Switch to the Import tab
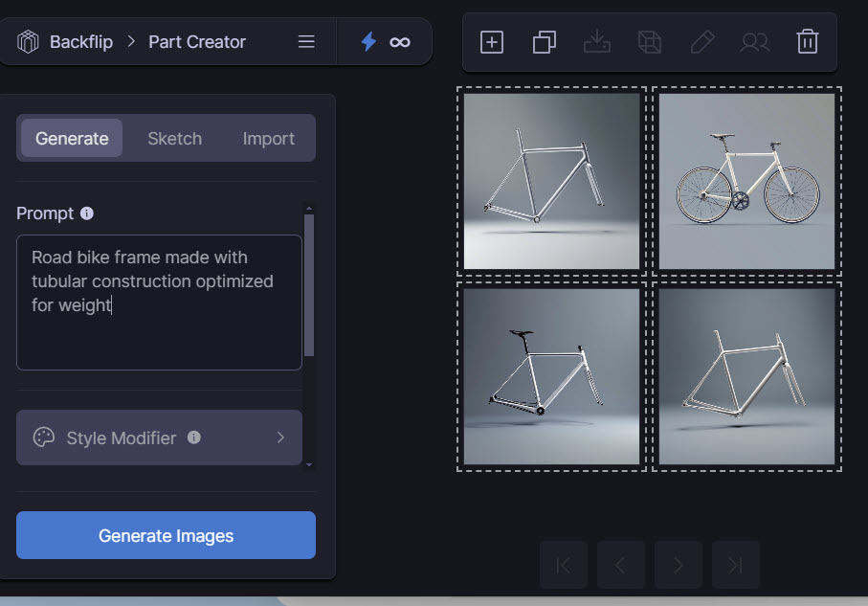Viewport: 868px width, 606px height. point(268,138)
